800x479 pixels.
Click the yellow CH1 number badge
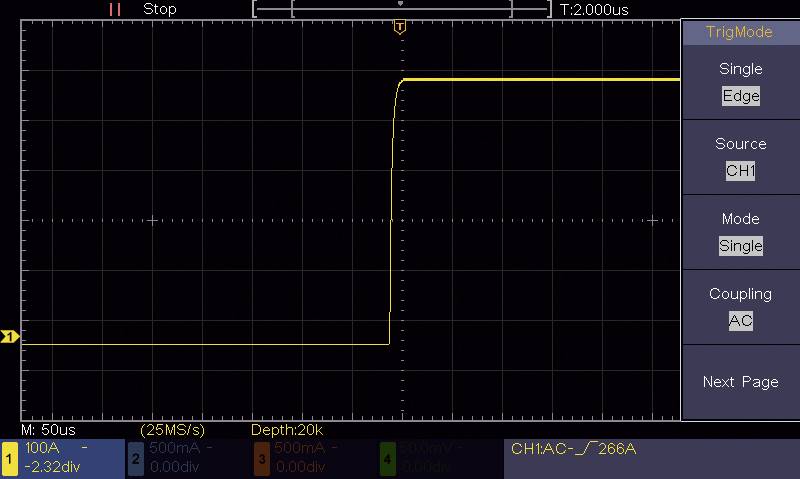point(10,458)
